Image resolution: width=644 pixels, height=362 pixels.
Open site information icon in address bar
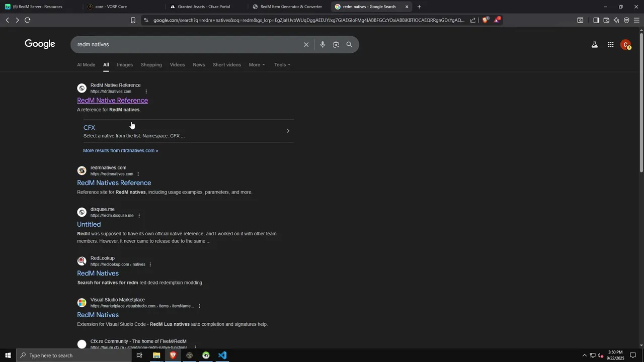[x=146, y=20]
